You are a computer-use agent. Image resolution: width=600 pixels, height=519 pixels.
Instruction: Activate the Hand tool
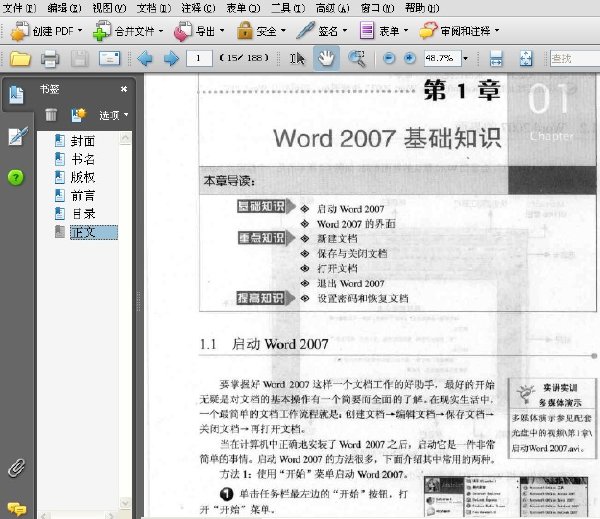[x=326, y=58]
